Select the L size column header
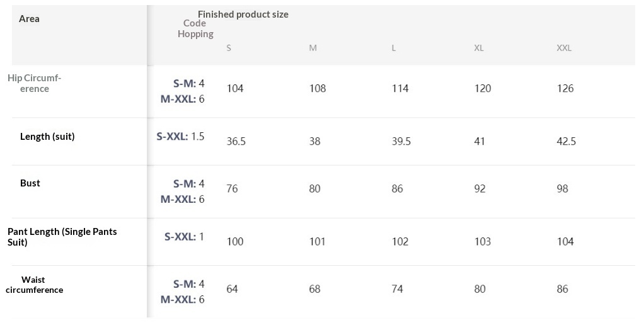Screen dimensions: 644x325 394,48
